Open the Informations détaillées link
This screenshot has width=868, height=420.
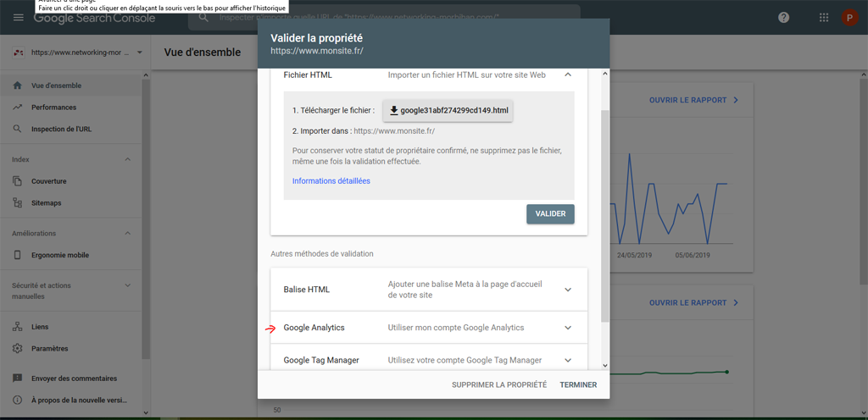coord(331,180)
